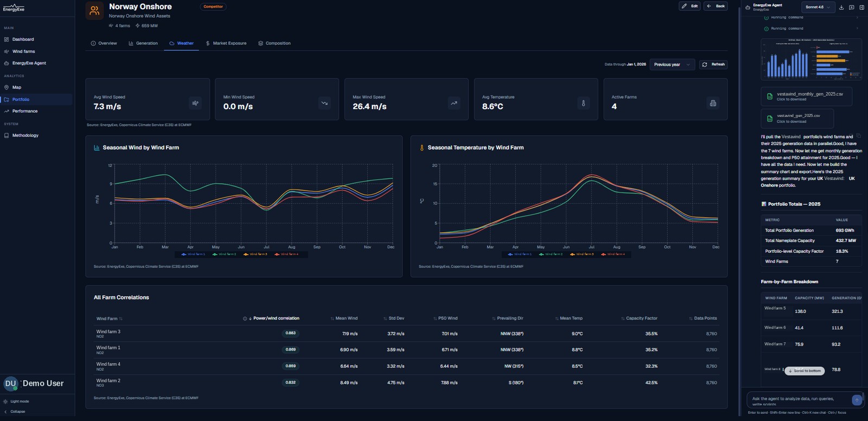Open the Sonnet 4.6 model selector
868x421 pixels.
pos(818,7)
